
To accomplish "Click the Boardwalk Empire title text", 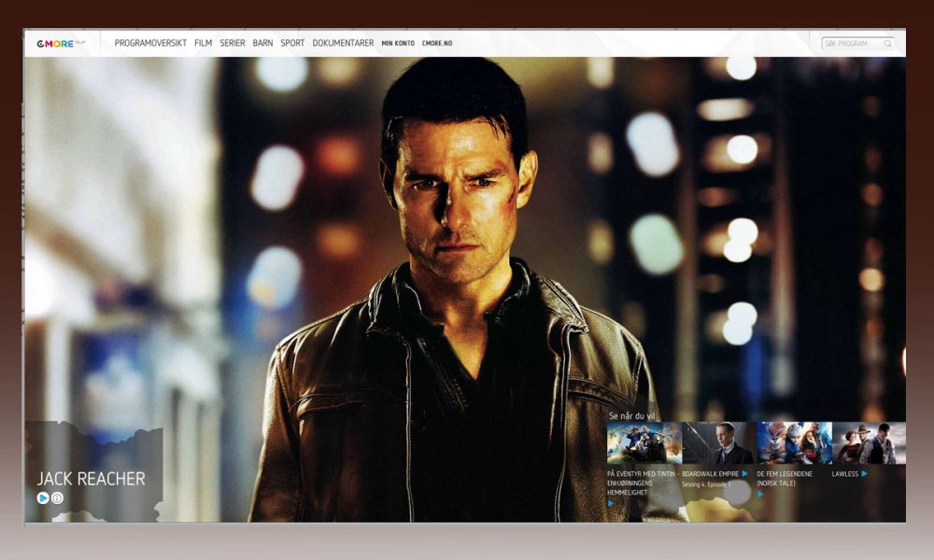I will coord(711,474).
